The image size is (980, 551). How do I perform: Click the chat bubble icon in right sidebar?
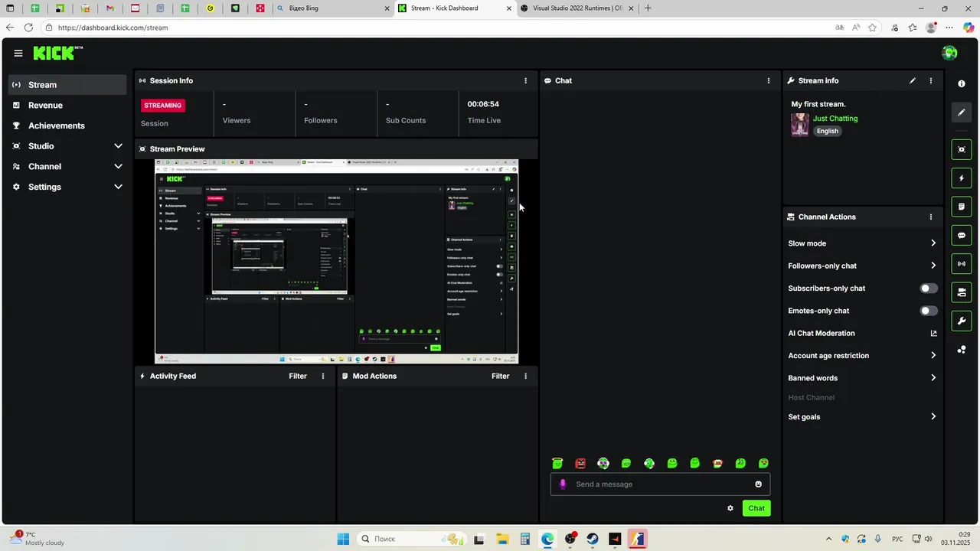click(962, 235)
